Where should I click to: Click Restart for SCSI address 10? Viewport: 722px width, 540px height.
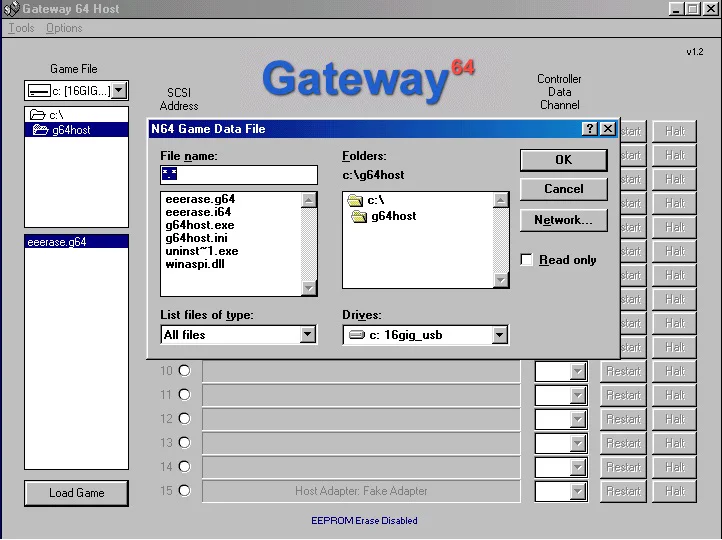pos(623,371)
